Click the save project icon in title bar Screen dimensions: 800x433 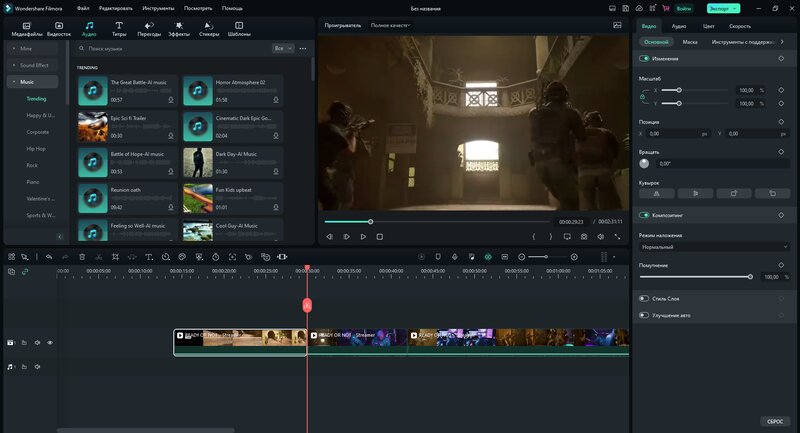click(x=626, y=8)
